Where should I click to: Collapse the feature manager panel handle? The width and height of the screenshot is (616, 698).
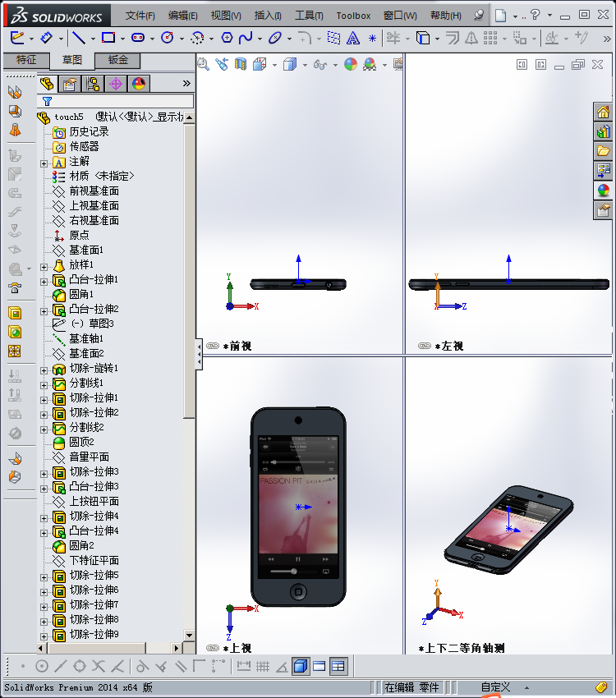tap(199, 355)
